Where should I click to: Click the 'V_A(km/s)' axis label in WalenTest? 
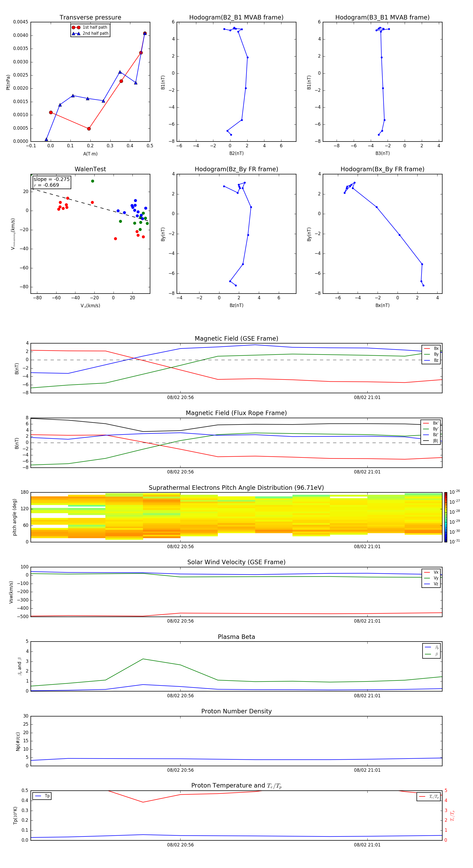pos(90,306)
